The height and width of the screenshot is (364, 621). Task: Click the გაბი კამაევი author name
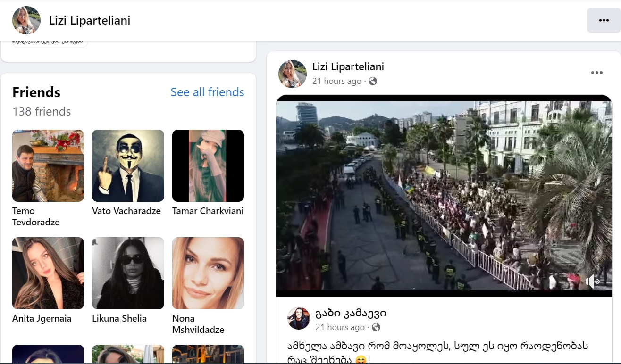coord(351,313)
